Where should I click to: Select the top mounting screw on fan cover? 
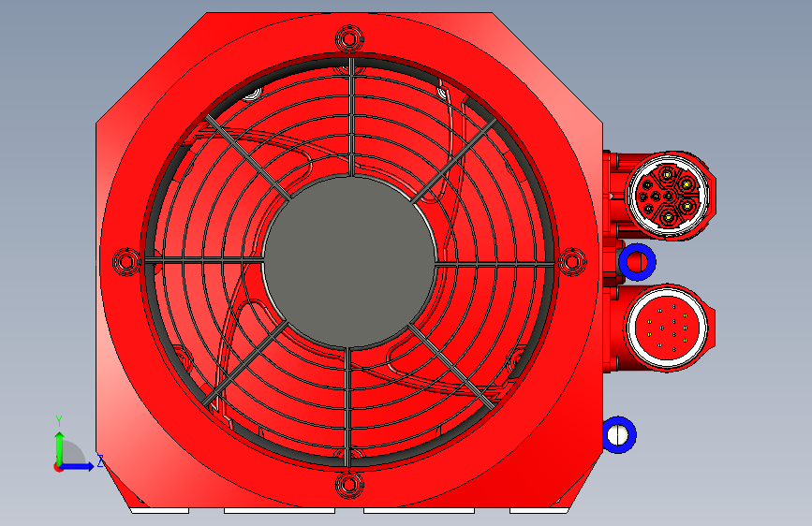(349, 38)
